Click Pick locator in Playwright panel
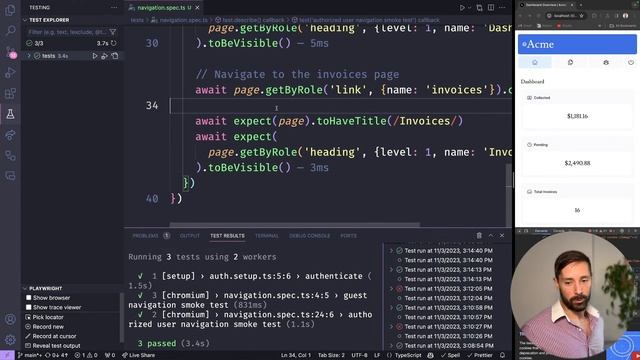The width and height of the screenshot is (640, 360). pos(44,317)
